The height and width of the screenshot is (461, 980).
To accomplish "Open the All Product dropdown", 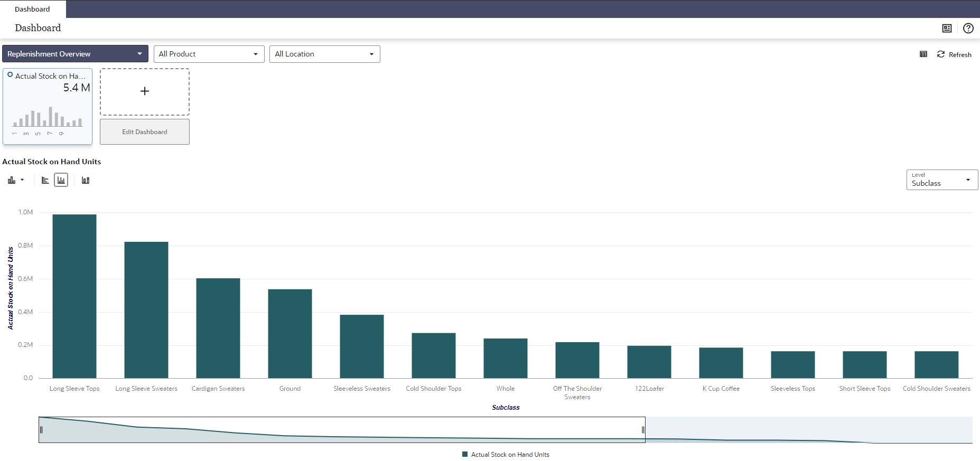I will [x=209, y=54].
